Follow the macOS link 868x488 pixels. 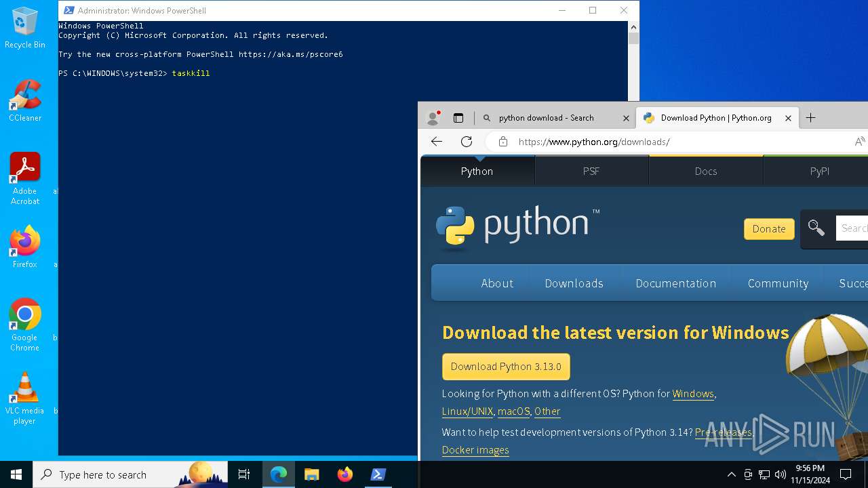(513, 411)
